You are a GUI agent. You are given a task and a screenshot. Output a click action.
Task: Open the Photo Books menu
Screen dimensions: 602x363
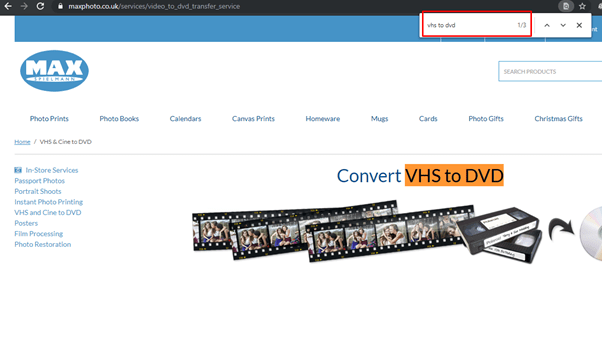119,119
